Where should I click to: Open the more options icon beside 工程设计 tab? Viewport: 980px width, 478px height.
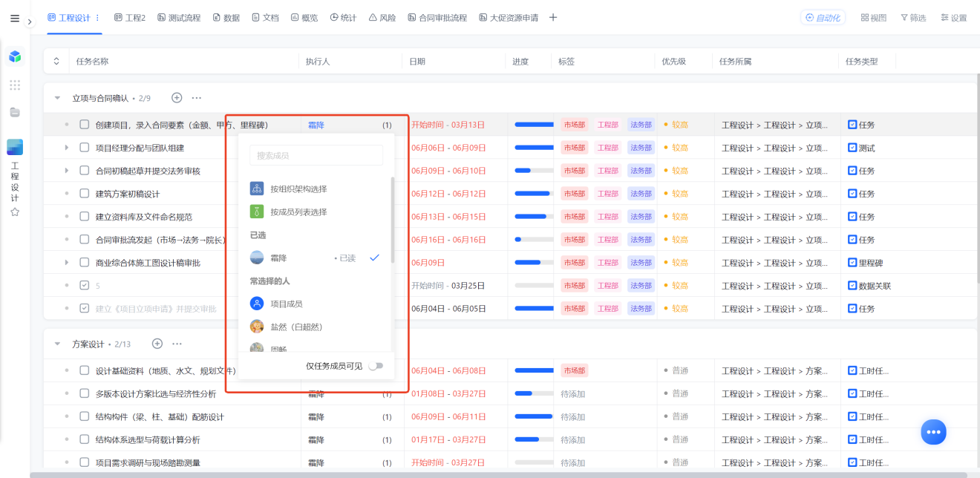[x=97, y=18]
